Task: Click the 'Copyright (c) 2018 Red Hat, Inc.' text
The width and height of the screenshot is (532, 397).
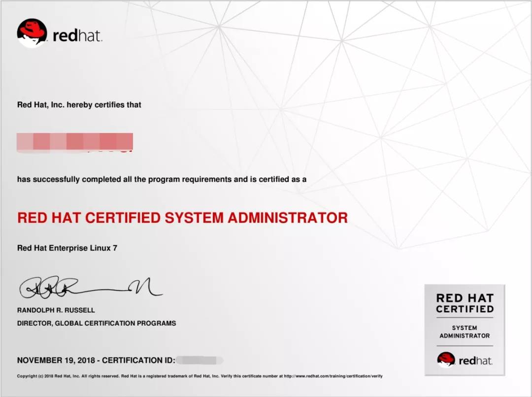Action: 48,376
